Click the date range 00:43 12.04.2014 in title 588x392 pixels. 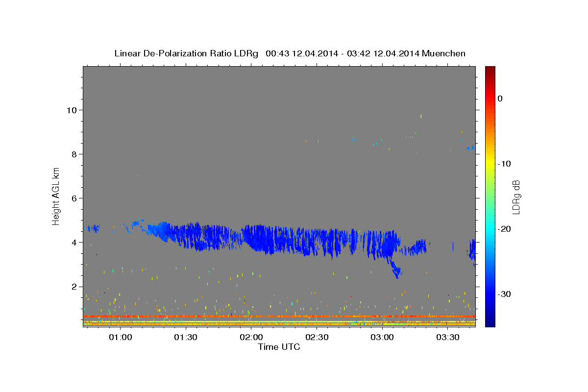click(302, 53)
